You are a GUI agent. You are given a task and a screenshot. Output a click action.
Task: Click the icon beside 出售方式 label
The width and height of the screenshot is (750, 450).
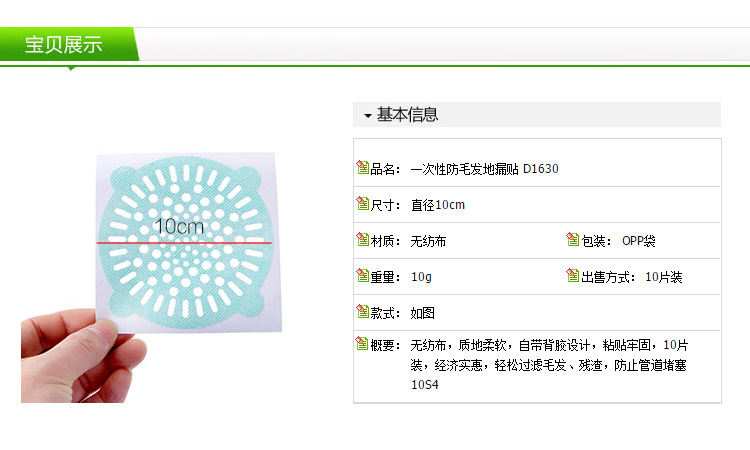click(x=573, y=276)
